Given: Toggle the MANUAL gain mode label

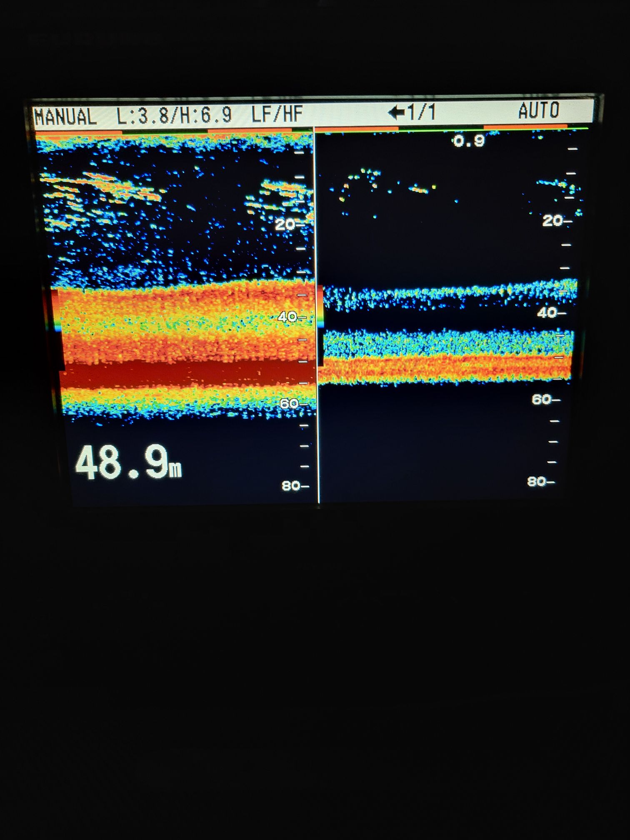Looking at the screenshot, I should tap(65, 116).
